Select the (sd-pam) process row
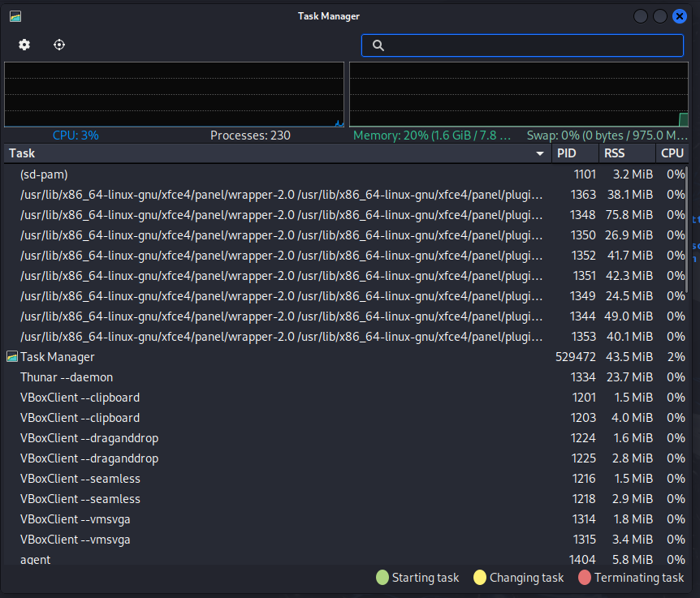 point(44,174)
